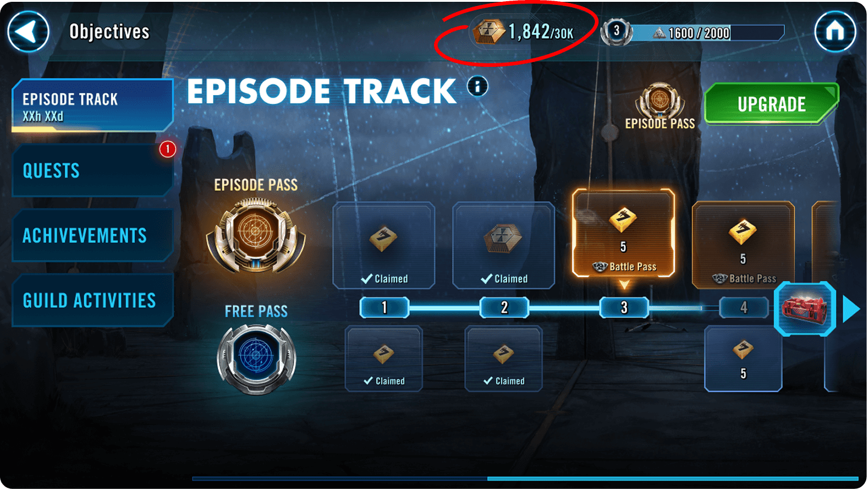The image size is (868, 489).
Task: Open the Episode Track info icon
Action: pyautogui.click(x=477, y=87)
